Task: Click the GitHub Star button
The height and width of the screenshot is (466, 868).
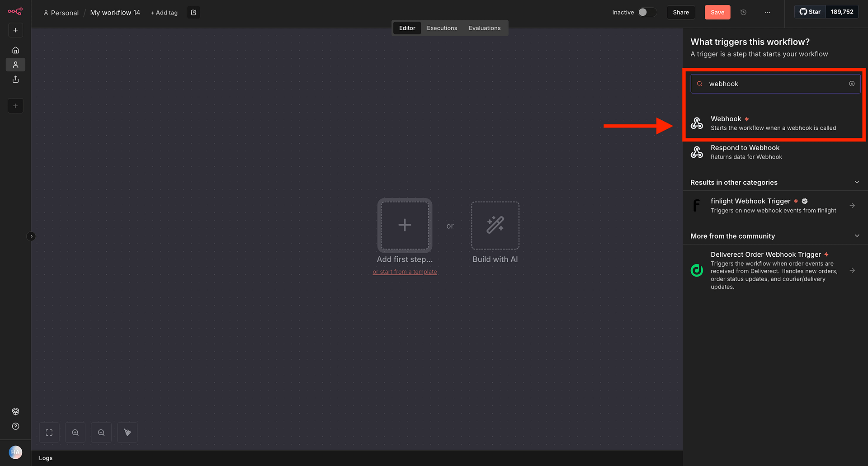Action: point(810,12)
